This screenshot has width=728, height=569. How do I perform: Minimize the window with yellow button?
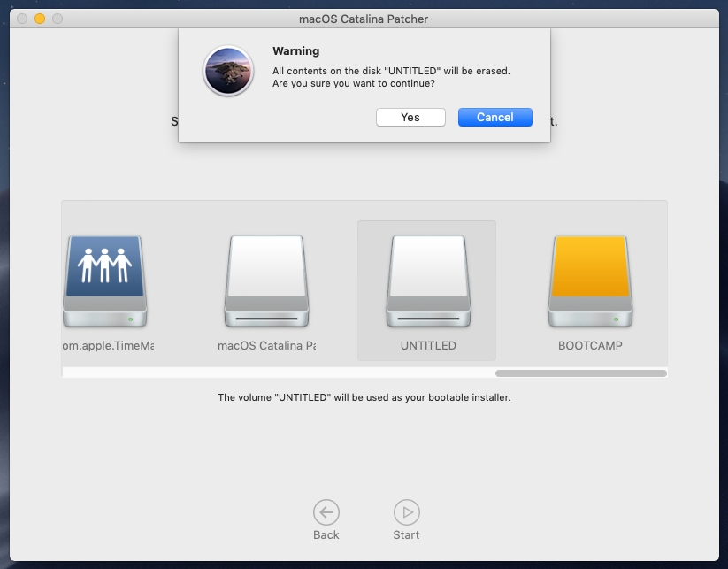[x=40, y=19]
